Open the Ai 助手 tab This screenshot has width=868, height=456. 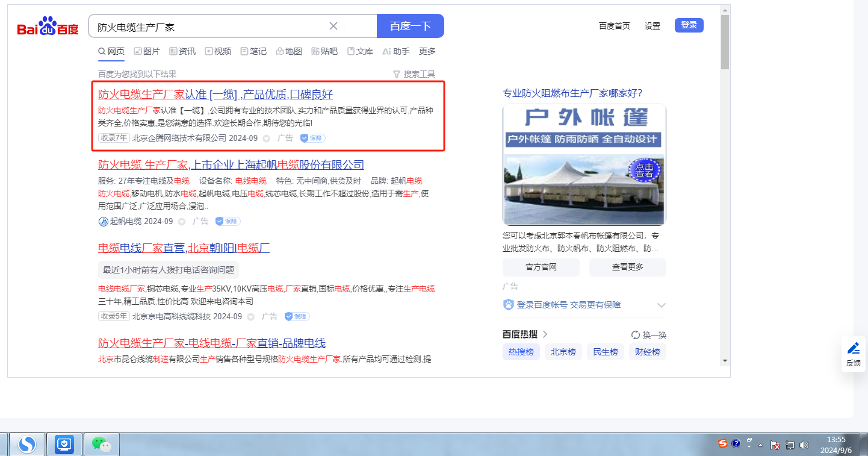point(396,51)
